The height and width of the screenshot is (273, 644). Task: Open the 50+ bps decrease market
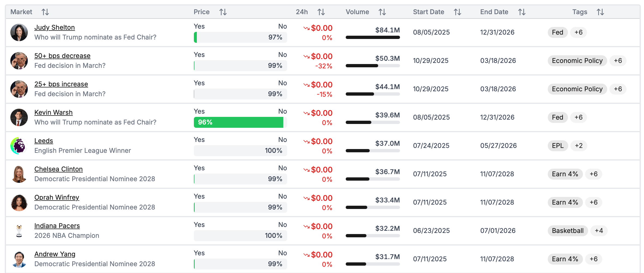coord(62,56)
